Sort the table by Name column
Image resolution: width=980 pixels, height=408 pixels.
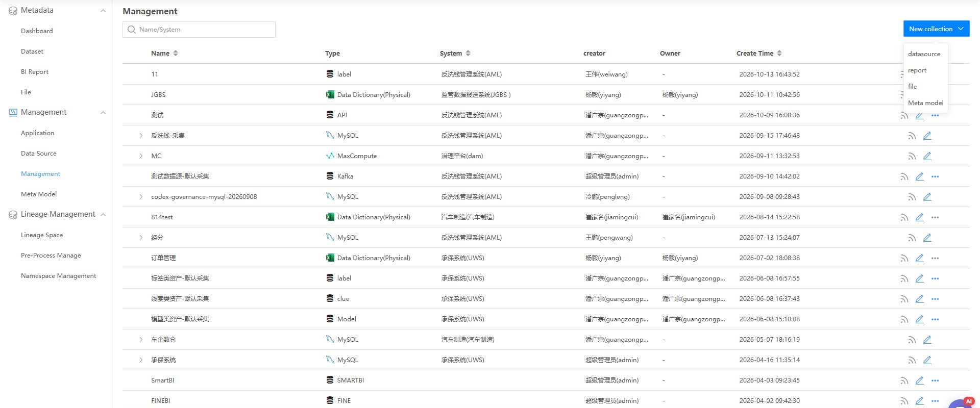pyautogui.click(x=176, y=53)
